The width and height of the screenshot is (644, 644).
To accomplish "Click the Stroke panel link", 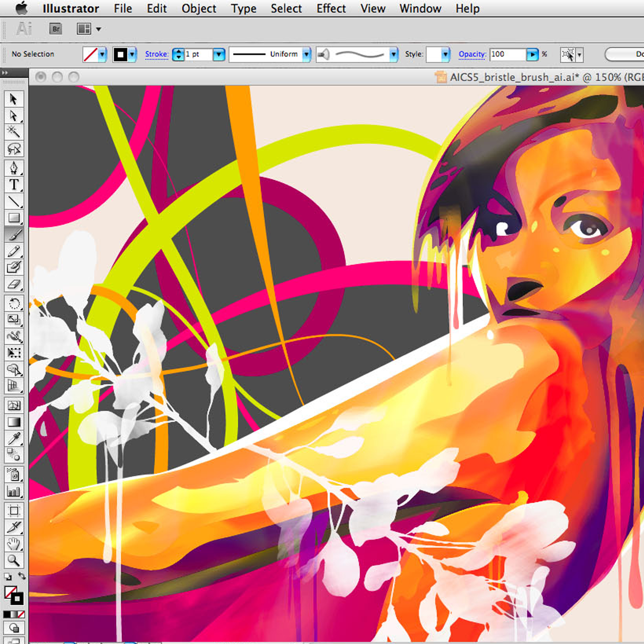I will pyautogui.click(x=156, y=54).
